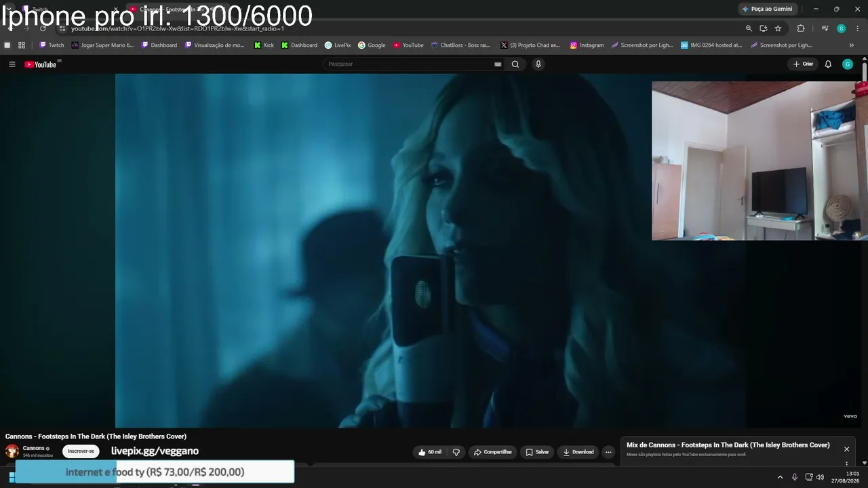Open the Kick bookmark

click(264, 45)
